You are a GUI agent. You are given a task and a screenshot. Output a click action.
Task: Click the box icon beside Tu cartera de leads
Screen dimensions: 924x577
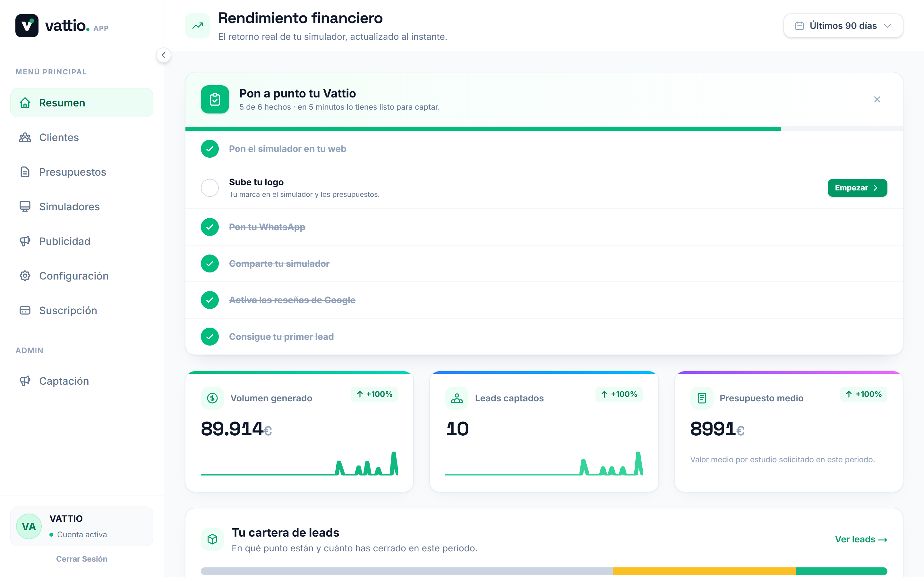212,539
